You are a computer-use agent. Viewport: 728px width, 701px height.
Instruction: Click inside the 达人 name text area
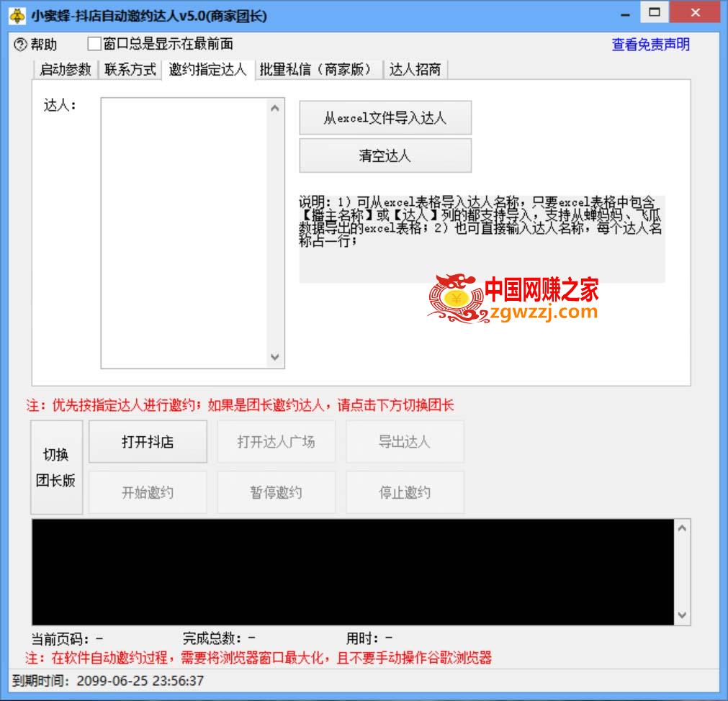pos(184,233)
